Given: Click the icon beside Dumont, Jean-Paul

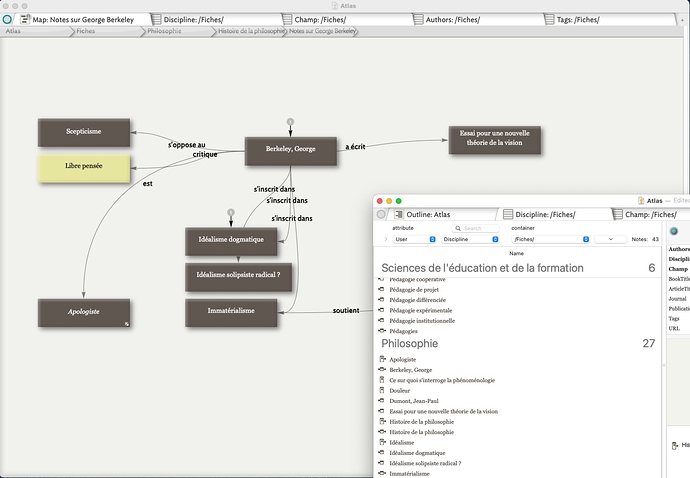Looking at the screenshot, I should tap(382, 401).
